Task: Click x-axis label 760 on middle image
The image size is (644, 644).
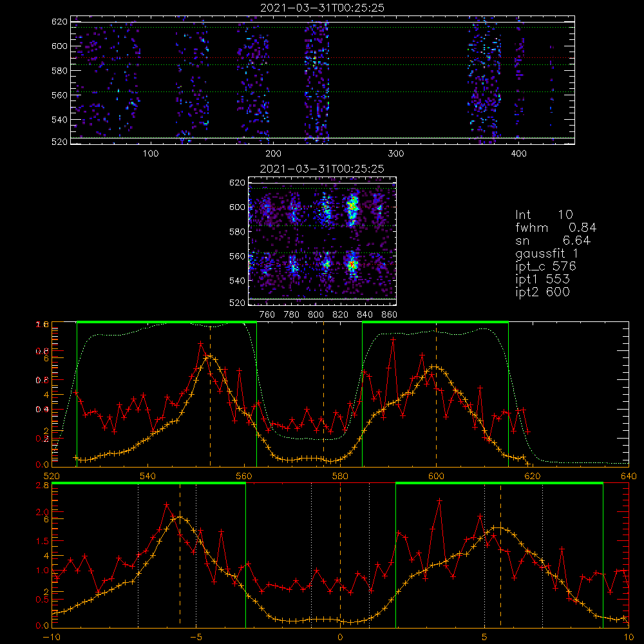Action: click(267, 315)
